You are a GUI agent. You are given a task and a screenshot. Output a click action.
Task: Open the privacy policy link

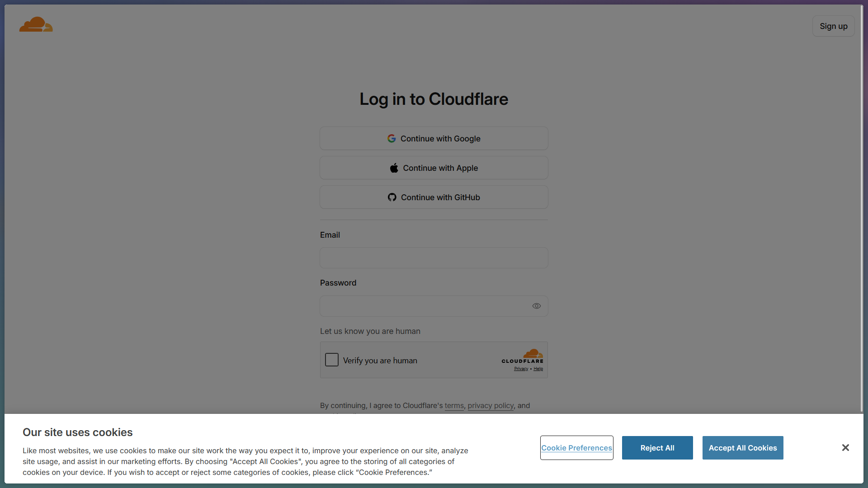pyautogui.click(x=491, y=406)
